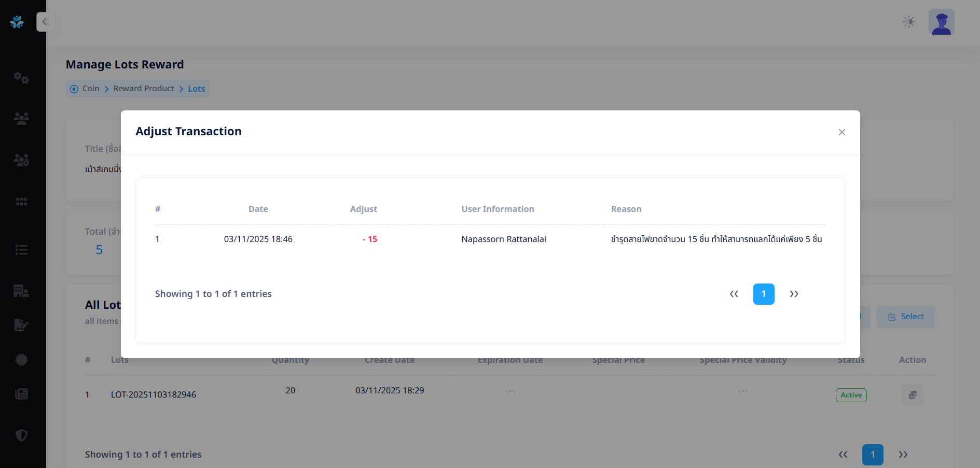Image resolution: width=980 pixels, height=468 pixels.
Task: Open the edit document sidebar icon
Action: click(x=21, y=325)
